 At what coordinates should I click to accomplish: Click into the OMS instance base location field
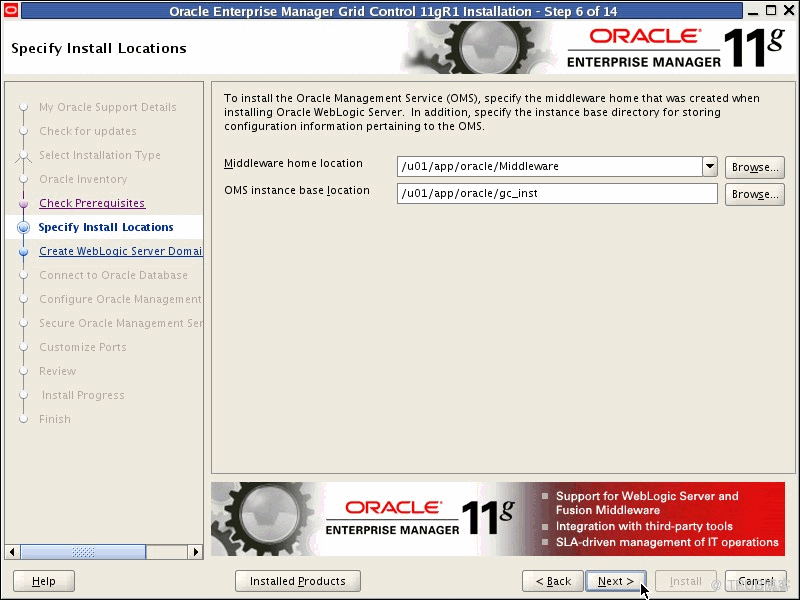pos(557,193)
